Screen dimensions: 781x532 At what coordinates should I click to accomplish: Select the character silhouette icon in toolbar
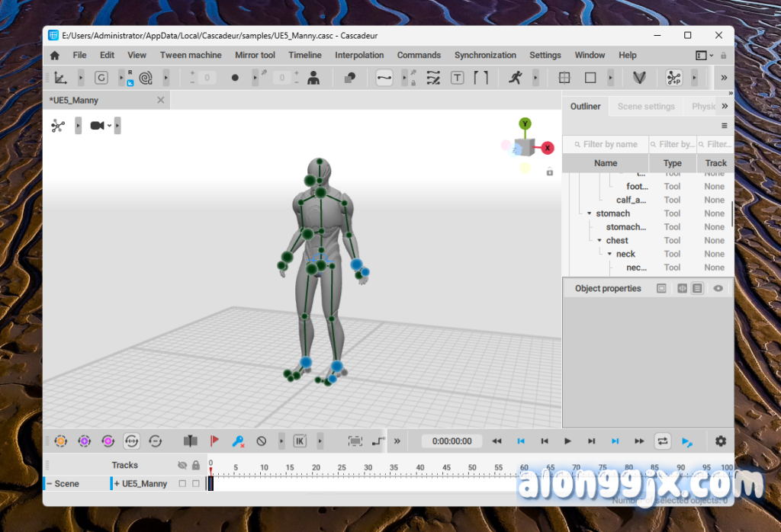tap(313, 78)
